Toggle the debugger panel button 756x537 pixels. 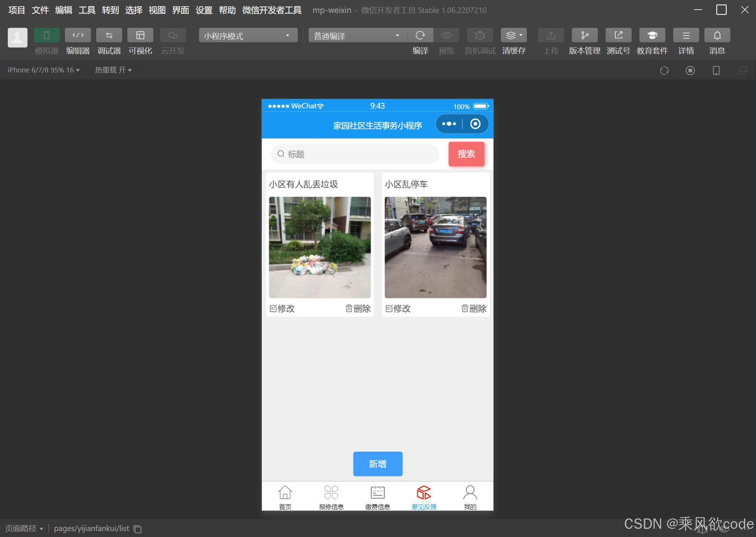(x=109, y=35)
